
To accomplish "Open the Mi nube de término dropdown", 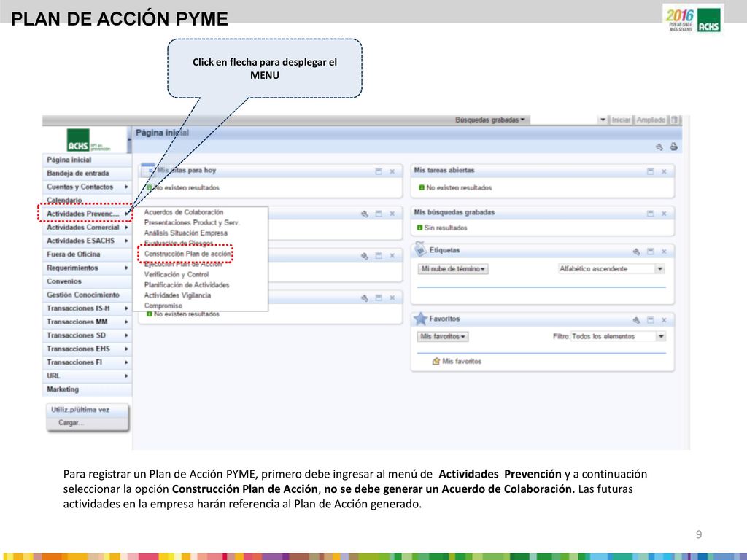I will click(x=453, y=269).
